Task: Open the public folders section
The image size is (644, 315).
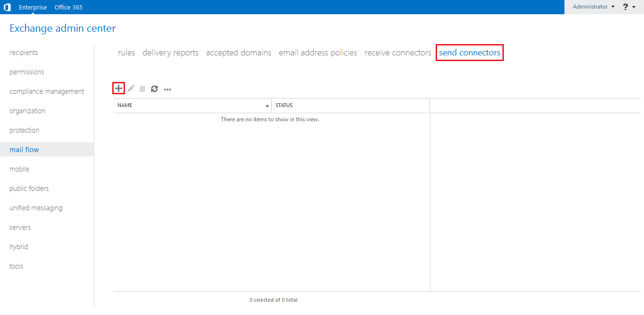Action: 29,189
